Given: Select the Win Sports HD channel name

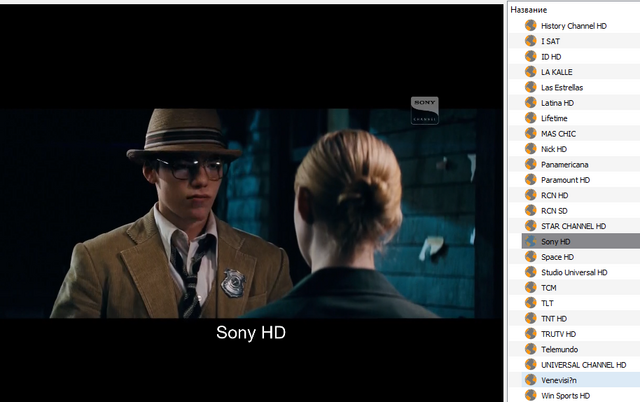Looking at the screenshot, I should point(565,395).
